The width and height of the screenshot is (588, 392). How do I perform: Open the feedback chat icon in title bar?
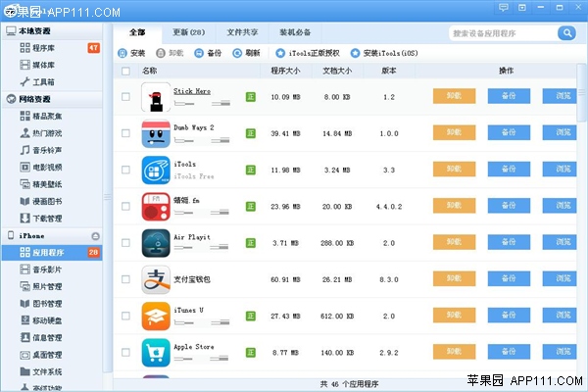coord(504,8)
